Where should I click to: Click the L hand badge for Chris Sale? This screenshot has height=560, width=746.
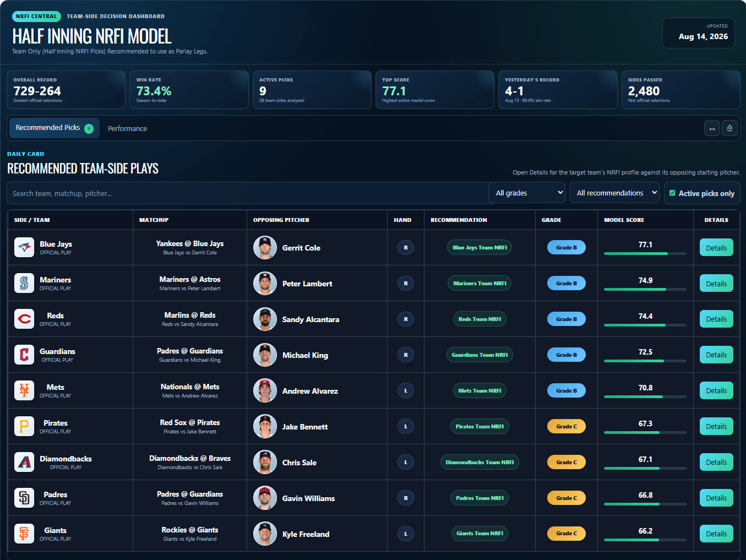pyautogui.click(x=406, y=463)
